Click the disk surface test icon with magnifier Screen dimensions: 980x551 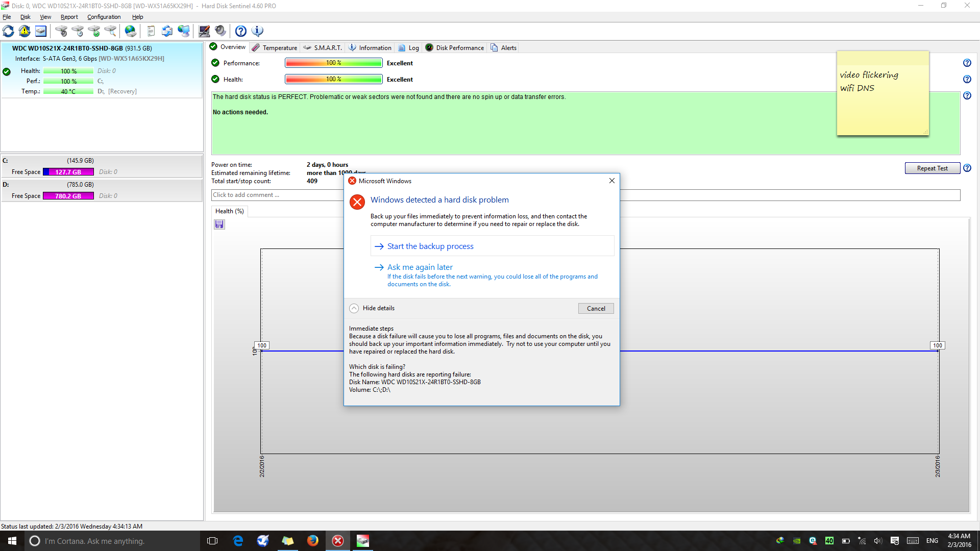(x=110, y=31)
